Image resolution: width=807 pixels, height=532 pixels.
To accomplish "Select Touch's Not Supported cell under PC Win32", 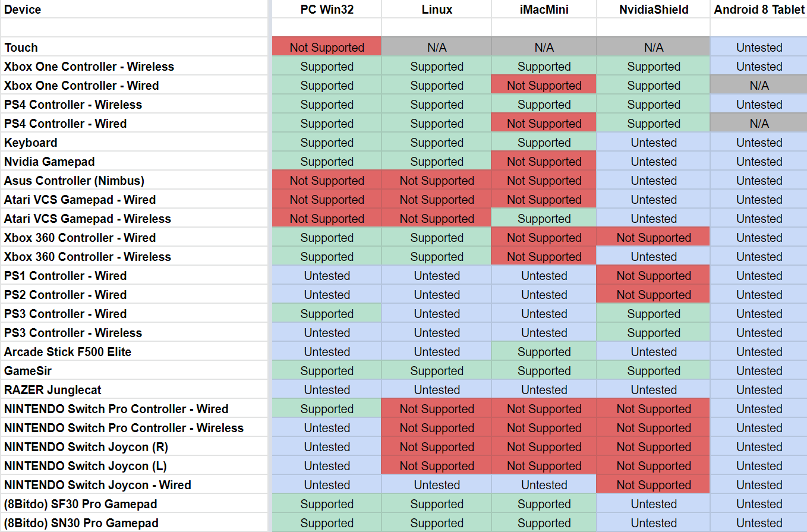I will pyautogui.click(x=327, y=48).
